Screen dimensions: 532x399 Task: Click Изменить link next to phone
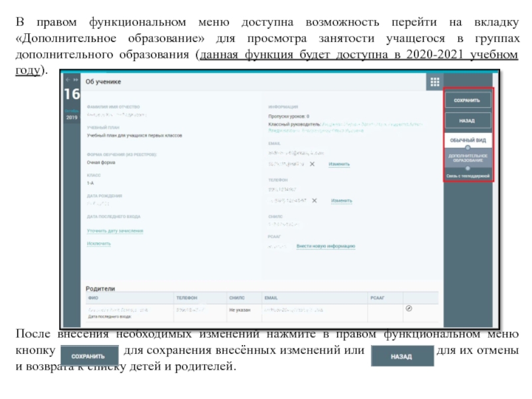342,200
